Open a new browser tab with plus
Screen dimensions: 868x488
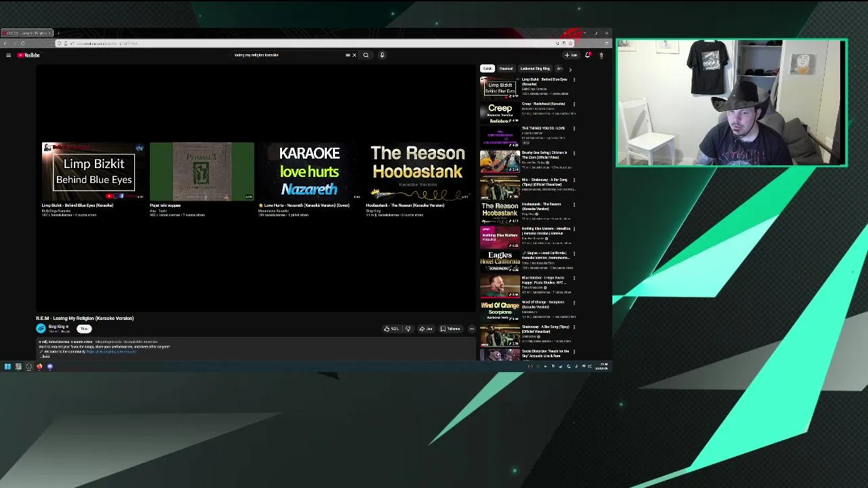[58, 33]
